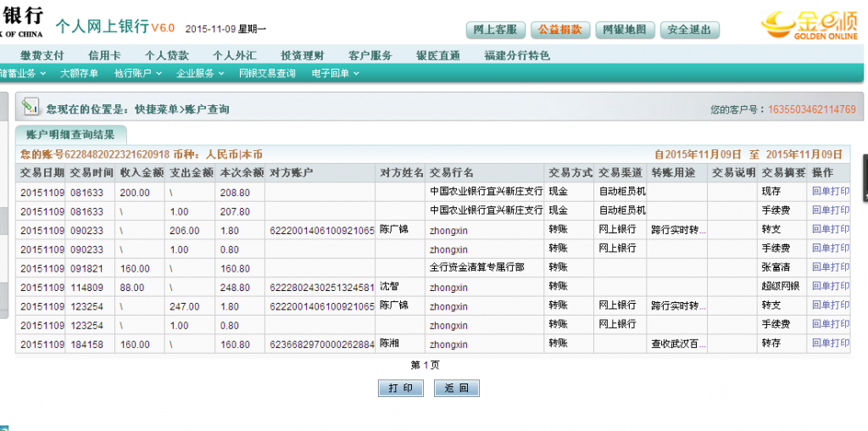Select the 个人外汇 menu item

tap(234, 55)
